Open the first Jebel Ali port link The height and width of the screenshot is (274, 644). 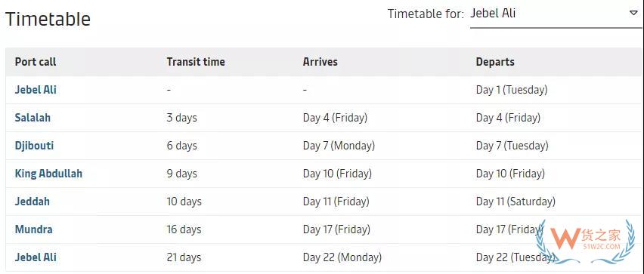pyautogui.click(x=36, y=90)
